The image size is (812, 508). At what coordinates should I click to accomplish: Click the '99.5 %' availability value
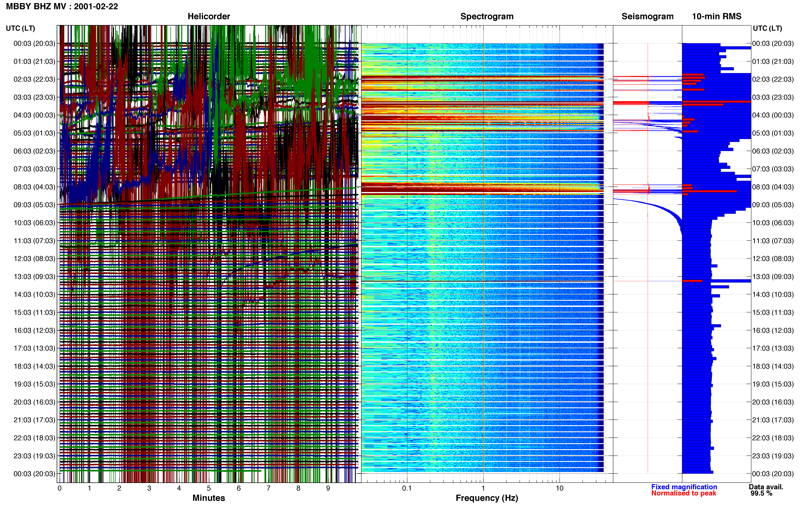point(762,493)
